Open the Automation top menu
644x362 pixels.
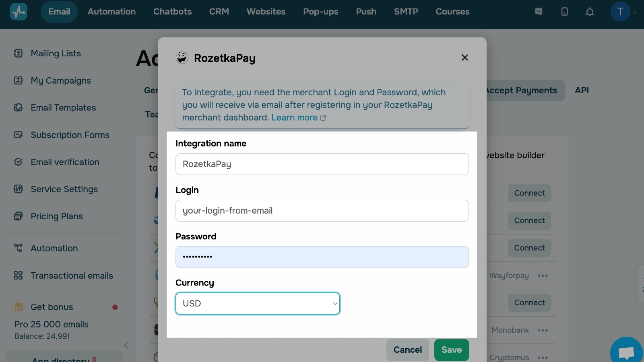coord(111,12)
